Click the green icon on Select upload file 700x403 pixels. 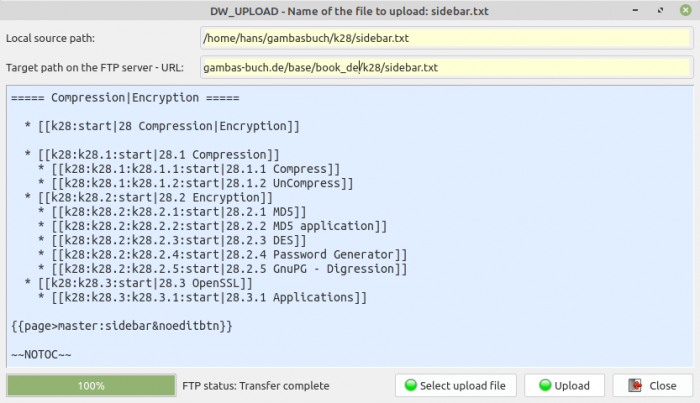pyautogui.click(x=409, y=386)
